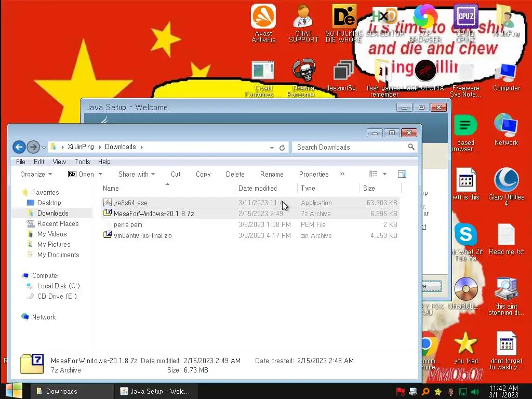Viewport: 532px width, 399px height.
Task: Open the CPUID CPU-Z desktop icon
Action: point(465,23)
